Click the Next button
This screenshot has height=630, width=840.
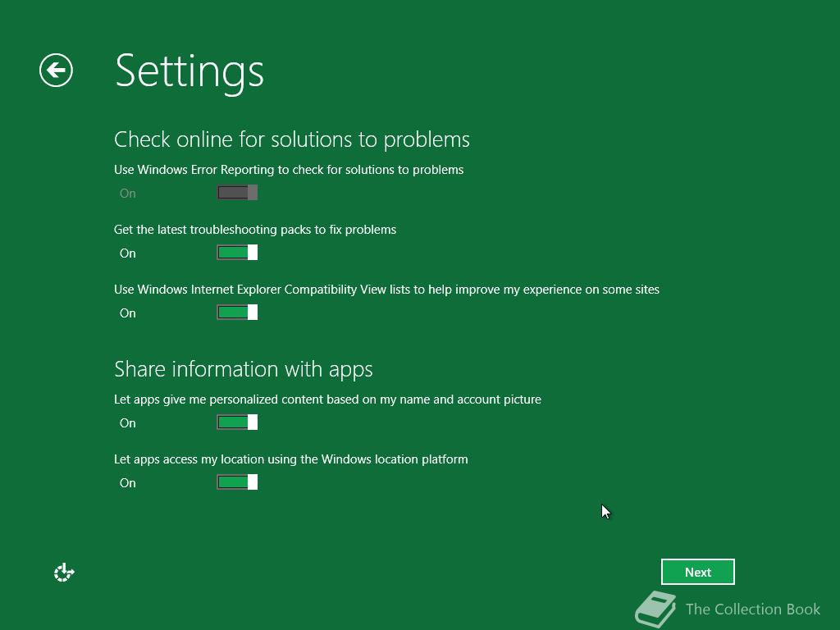coord(697,572)
